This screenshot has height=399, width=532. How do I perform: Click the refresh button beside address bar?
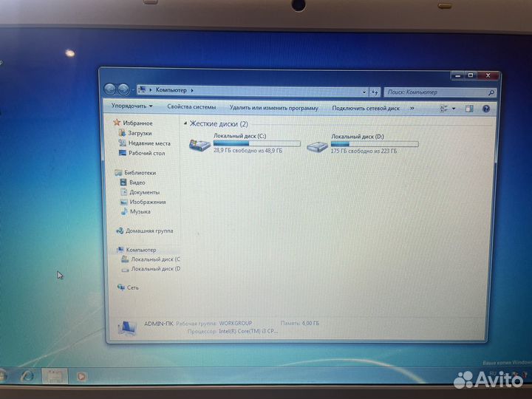[375, 92]
